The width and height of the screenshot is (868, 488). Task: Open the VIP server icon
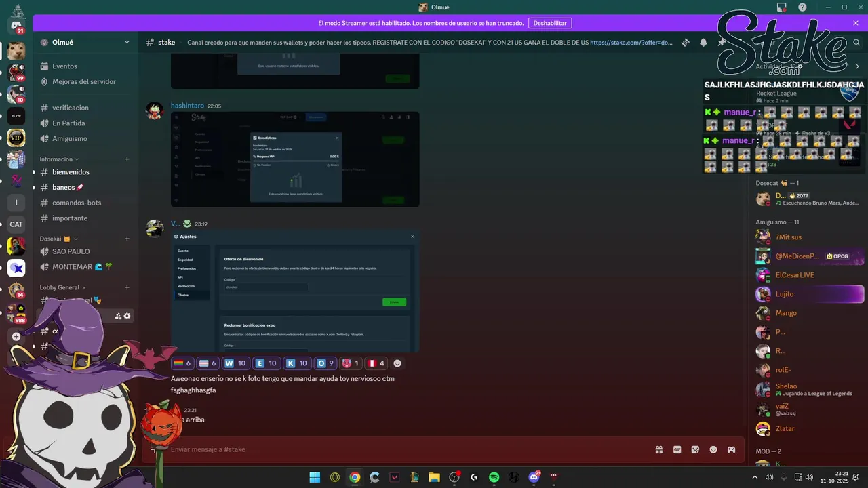(x=16, y=138)
